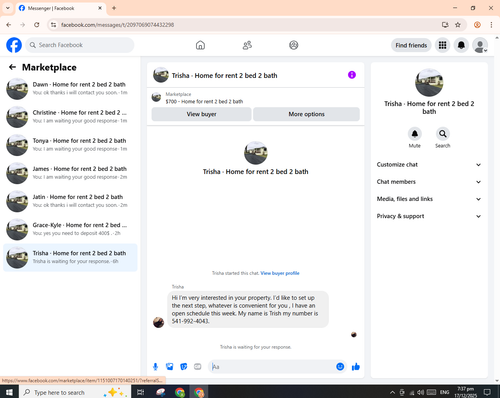Open Jatin's Home for rent conversation
This screenshot has width=500, height=398.
70,201
